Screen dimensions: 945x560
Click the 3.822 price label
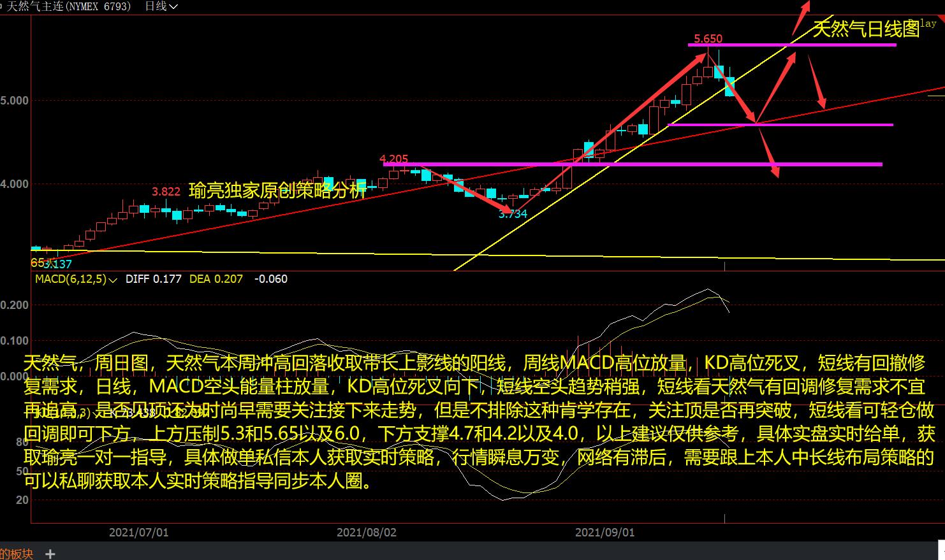(166, 191)
